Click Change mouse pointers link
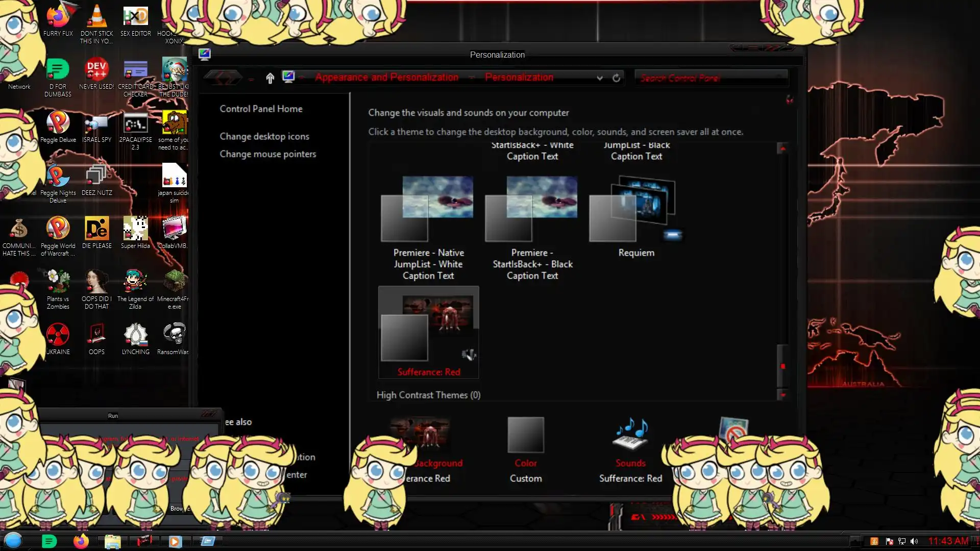The height and width of the screenshot is (551, 980). pyautogui.click(x=267, y=154)
